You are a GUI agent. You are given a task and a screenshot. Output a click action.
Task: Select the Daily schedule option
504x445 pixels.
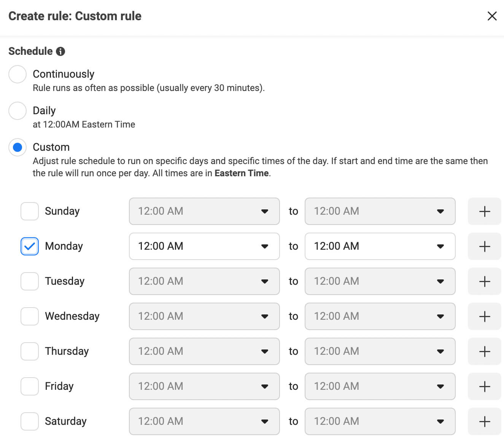(17, 111)
